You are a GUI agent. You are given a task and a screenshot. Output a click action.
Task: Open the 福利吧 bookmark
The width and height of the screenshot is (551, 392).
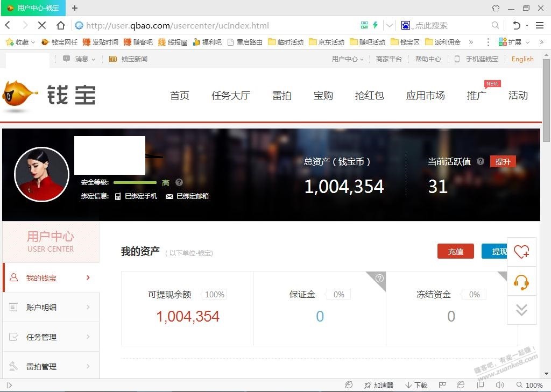(x=207, y=42)
